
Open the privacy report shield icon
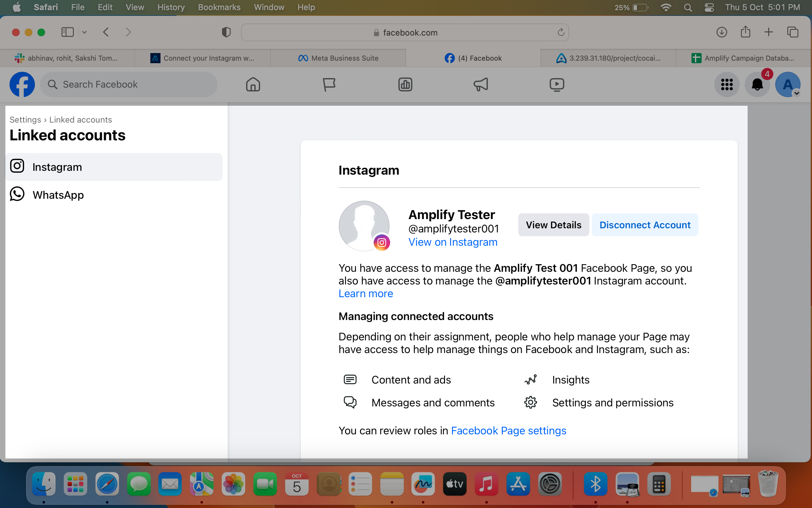coord(226,32)
